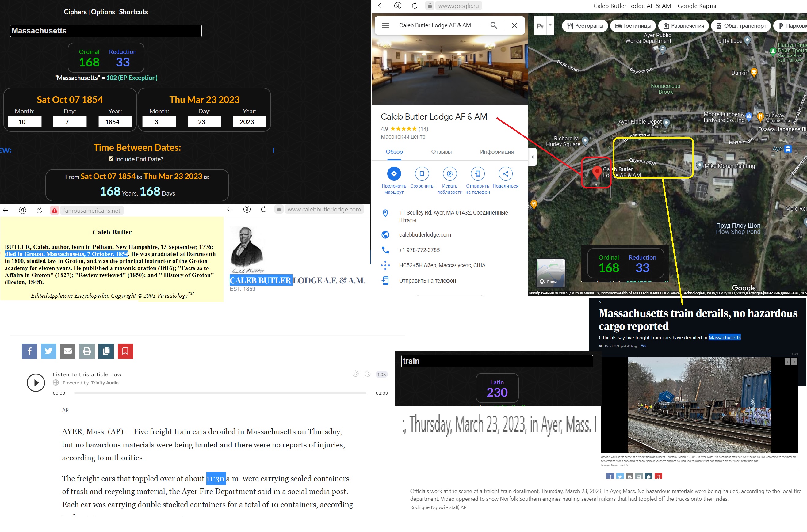This screenshot has width=807, height=532.
Task: Click the insecure-site warning icon for famousamericans.net
Action: 54,210
